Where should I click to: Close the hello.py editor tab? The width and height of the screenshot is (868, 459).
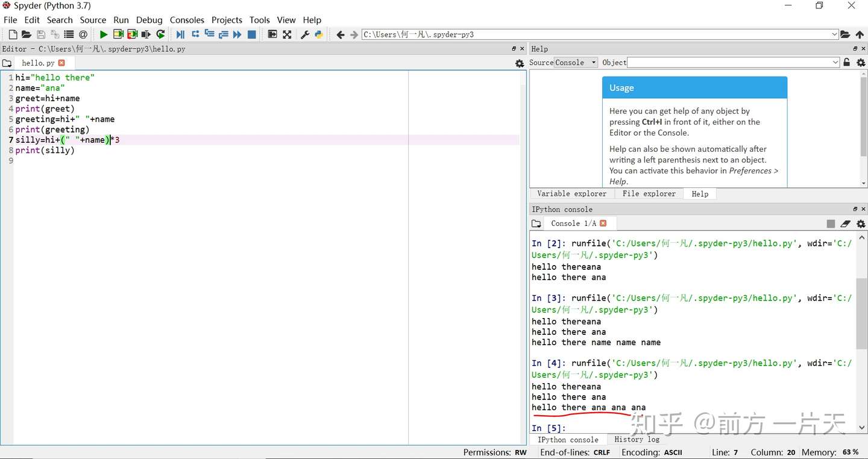click(61, 63)
